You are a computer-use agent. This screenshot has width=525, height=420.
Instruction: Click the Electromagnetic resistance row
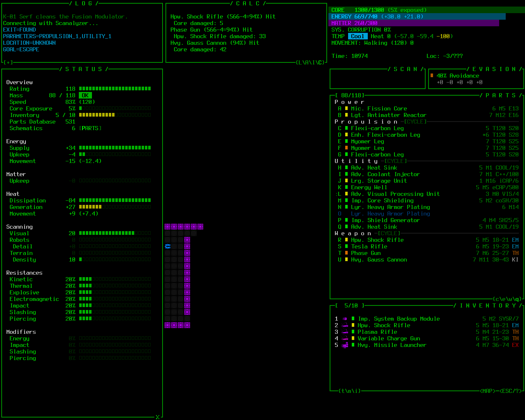point(80,299)
